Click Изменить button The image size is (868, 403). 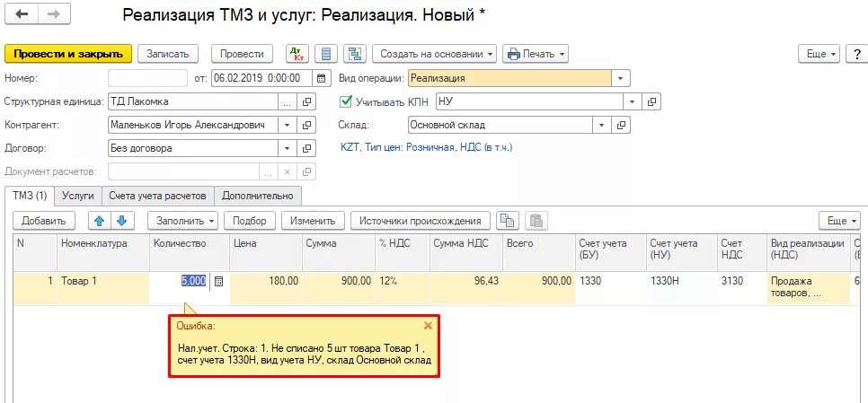pyautogui.click(x=314, y=221)
